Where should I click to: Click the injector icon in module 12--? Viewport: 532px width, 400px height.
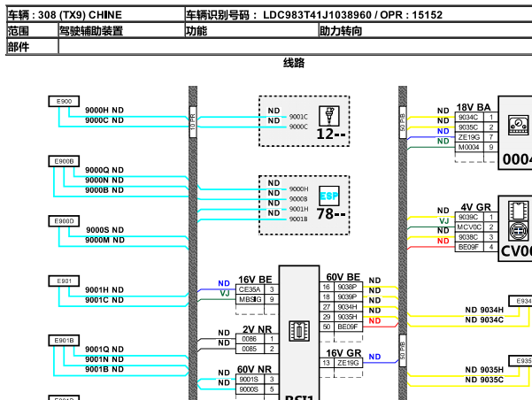tap(329, 116)
